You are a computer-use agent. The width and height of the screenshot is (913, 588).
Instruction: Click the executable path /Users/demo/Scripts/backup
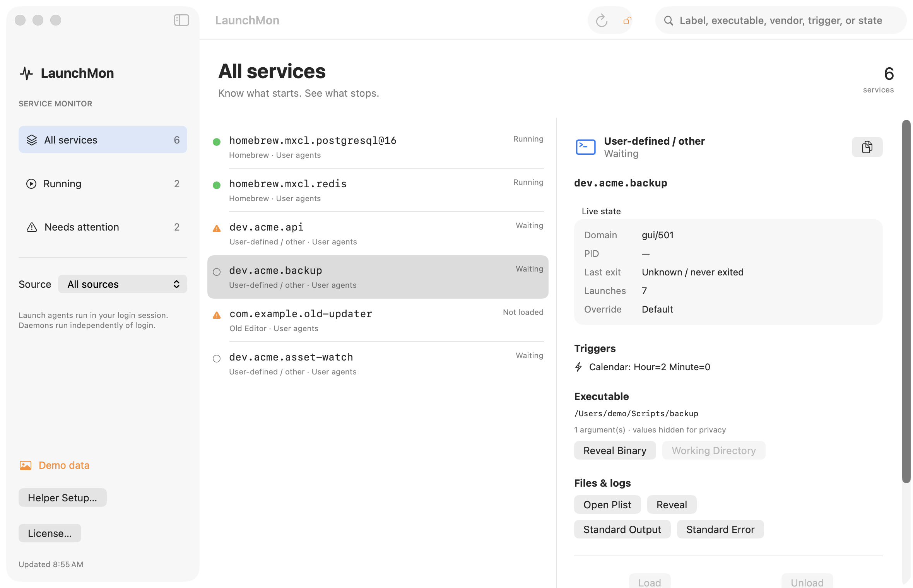click(x=636, y=414)
